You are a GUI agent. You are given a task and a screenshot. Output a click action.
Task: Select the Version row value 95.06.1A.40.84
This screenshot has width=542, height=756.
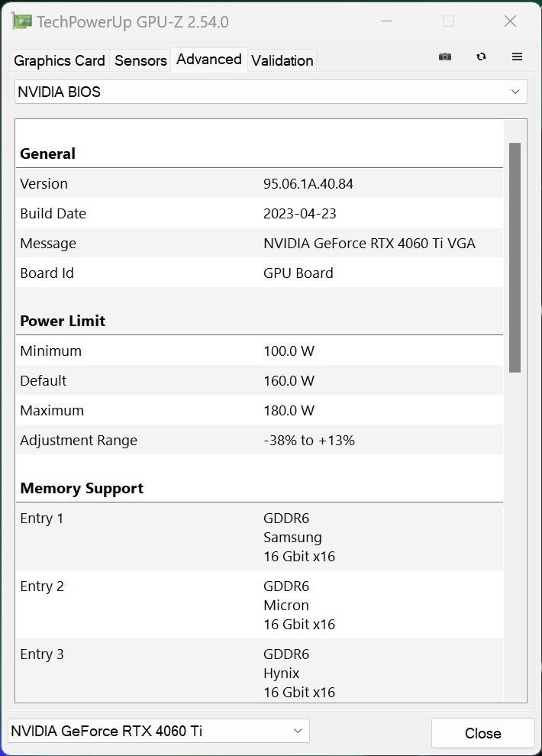click(308, 184)
